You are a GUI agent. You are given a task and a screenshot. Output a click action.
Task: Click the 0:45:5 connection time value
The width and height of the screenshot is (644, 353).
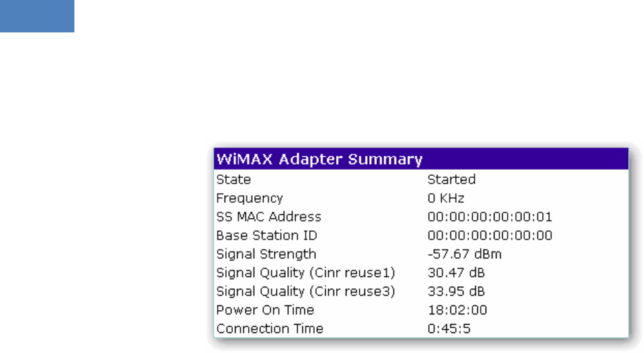tap(449, 329)
